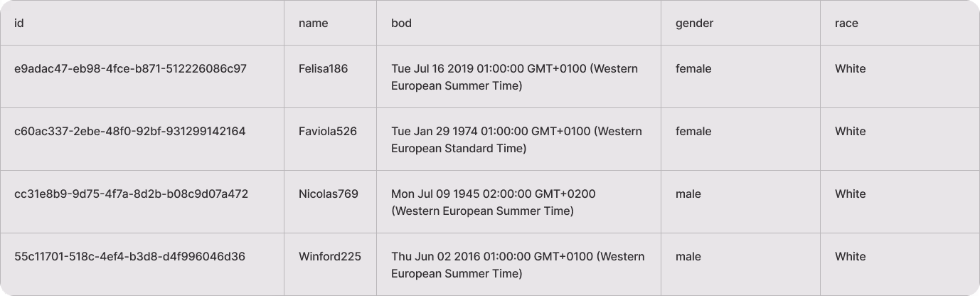Select the Faviola526 name cell
Image resolution: width=980 pixels, height=296 pixels.
pyautogui.click(x=327, y=131)
